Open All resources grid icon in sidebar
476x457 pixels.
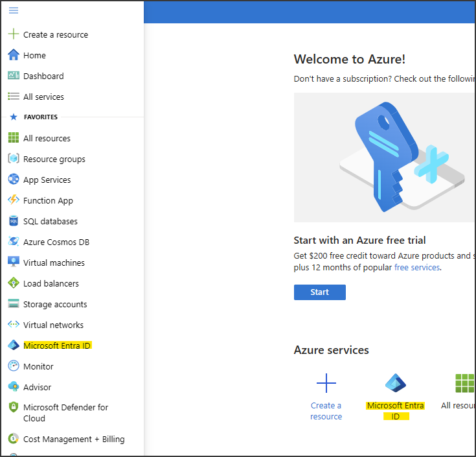click(13, 138)
